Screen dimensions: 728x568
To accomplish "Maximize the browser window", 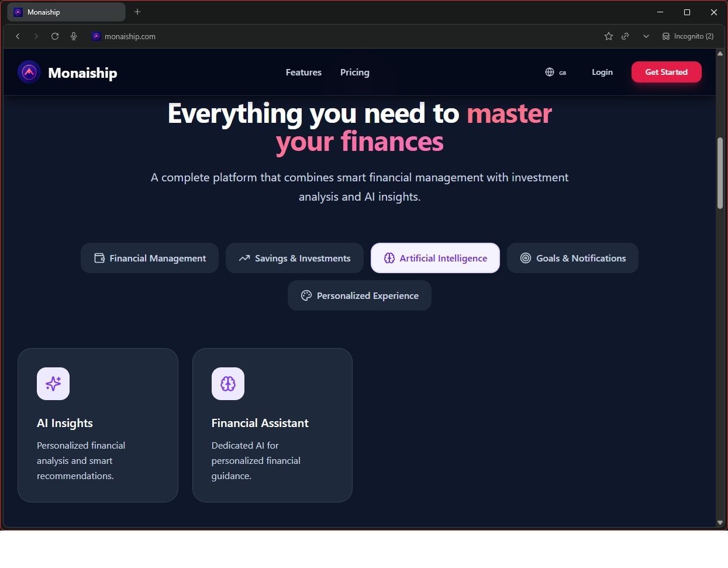I will [x=687, y=12].
